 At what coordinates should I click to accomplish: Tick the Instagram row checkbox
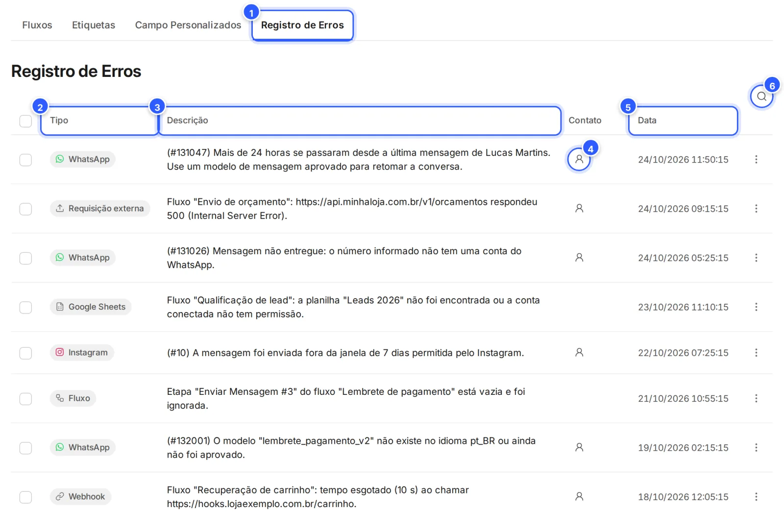[25, 353]
